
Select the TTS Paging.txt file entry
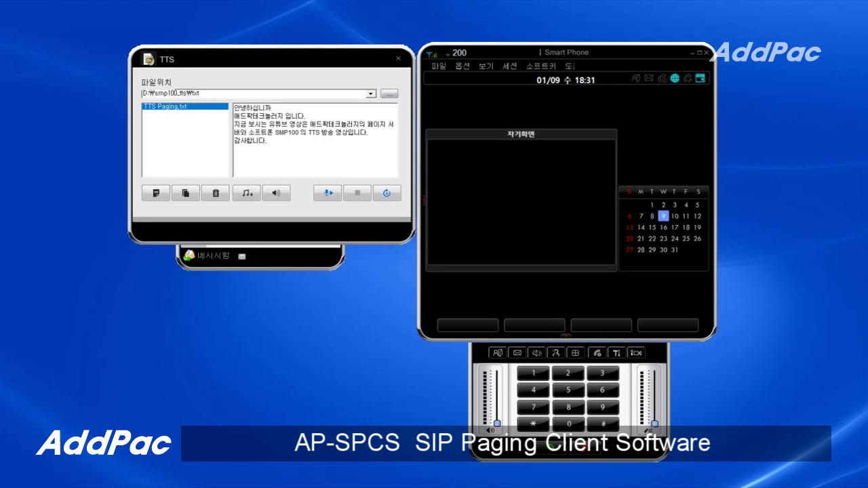[x=185, y=106]
